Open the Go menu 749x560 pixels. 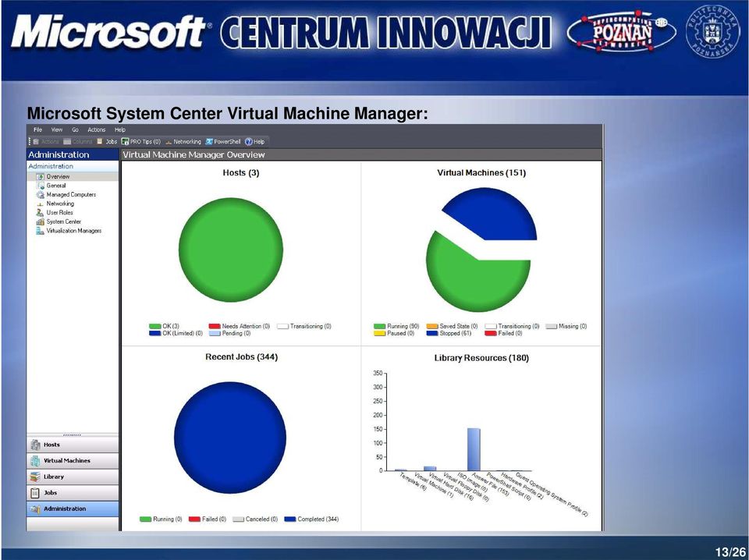pyautogui.click(x=75, y=129)
